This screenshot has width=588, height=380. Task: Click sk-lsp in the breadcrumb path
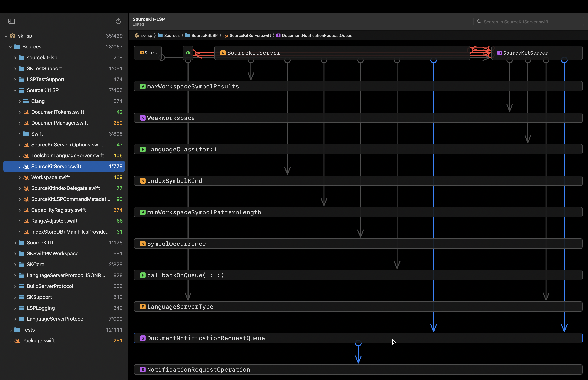click(146, 36)
